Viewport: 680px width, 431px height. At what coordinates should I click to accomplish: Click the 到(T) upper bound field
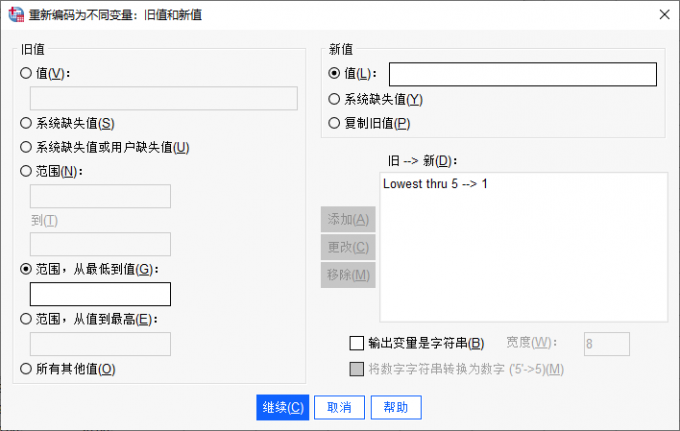100,244
